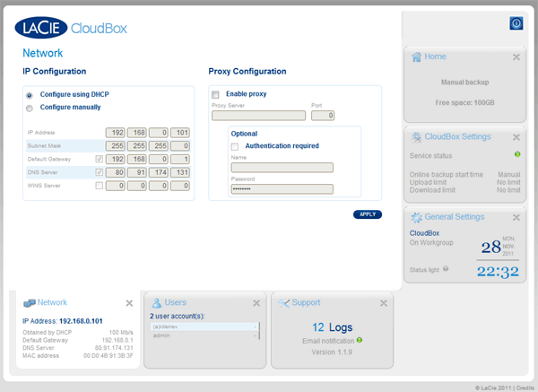538x392 pixels.
Task: Click the Network widget computer icon
Action: tap(30, 303)
